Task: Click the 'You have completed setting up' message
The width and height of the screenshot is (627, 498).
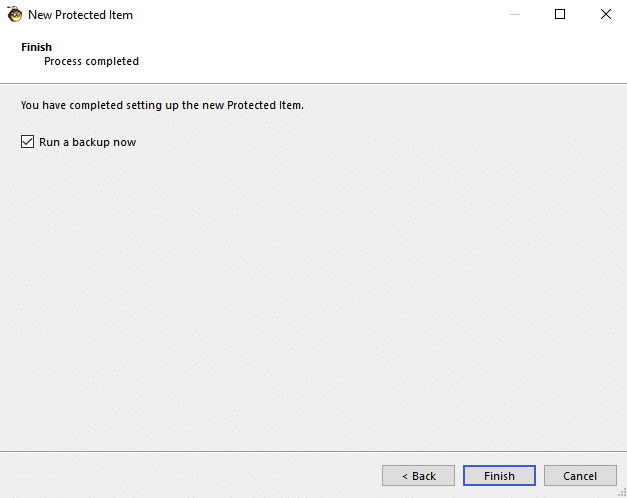Action: pyautogui.click(x=162, y=105)
